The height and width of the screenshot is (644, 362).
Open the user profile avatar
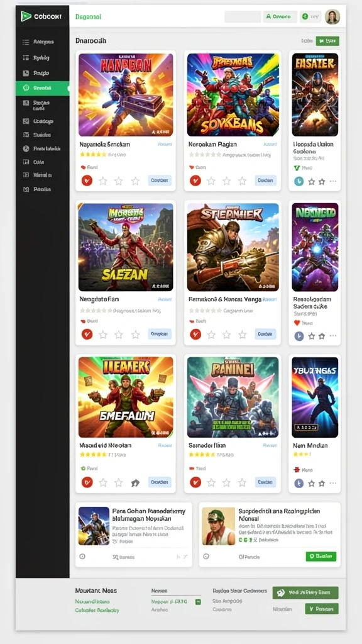click(332, 16)
